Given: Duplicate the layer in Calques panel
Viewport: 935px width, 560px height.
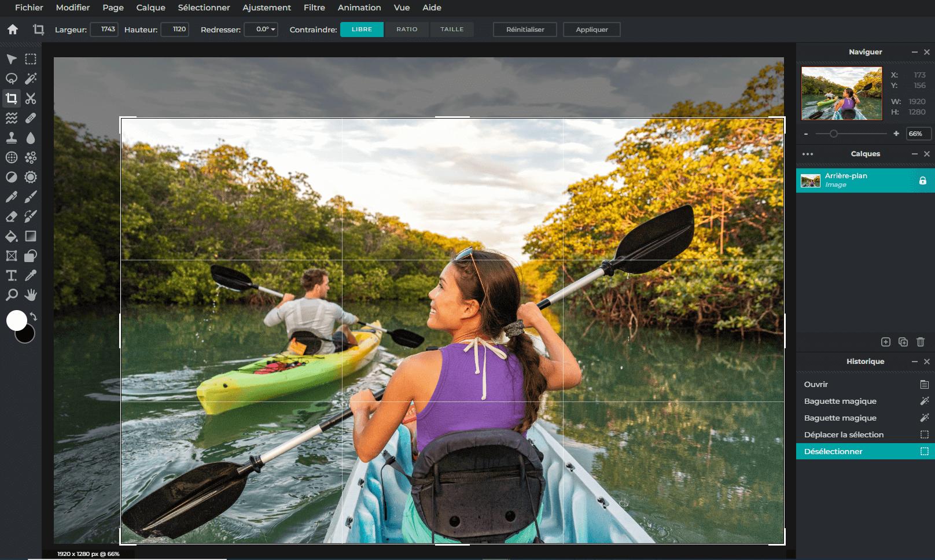Looking at the screenshot, I should pyautogui.click(x=903, y=342).
